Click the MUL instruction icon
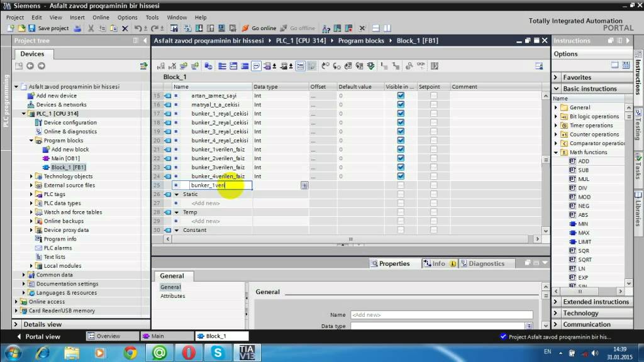 [x=572, y=179]
